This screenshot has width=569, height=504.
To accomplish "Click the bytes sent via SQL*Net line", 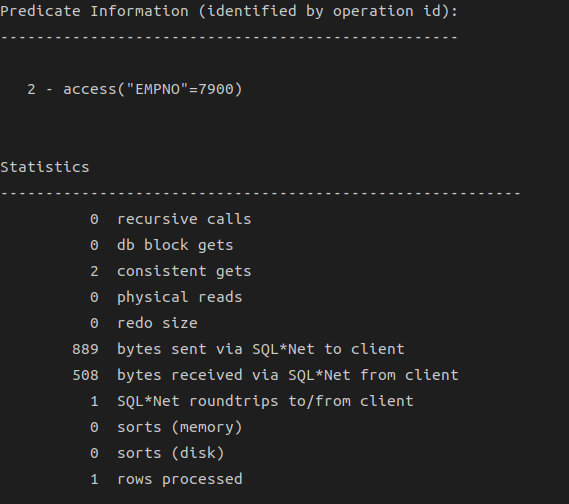I will pyautogui.click(x=238, y=349).
